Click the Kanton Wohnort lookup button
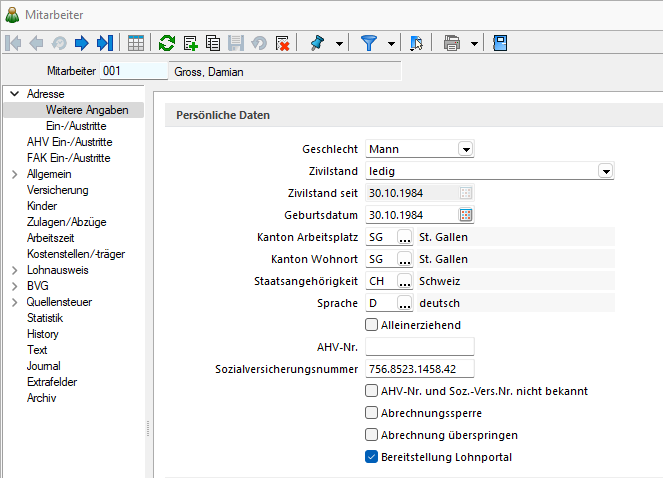The image size is (663, 478). (x=404, y=259)
